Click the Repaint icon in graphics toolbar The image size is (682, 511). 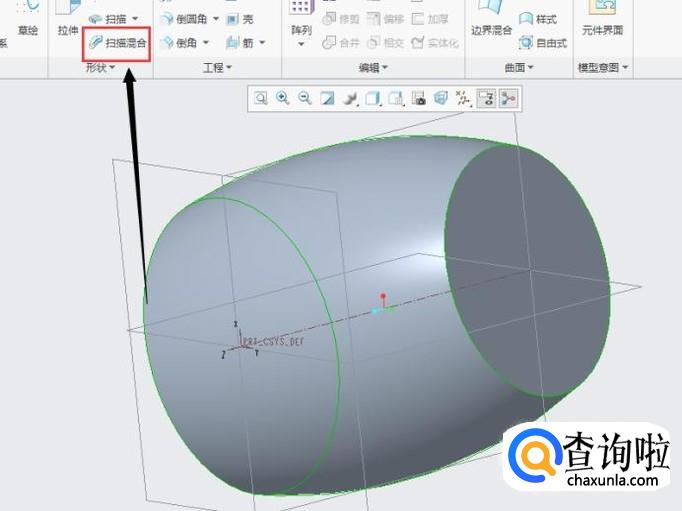click(x=326, y=98)
